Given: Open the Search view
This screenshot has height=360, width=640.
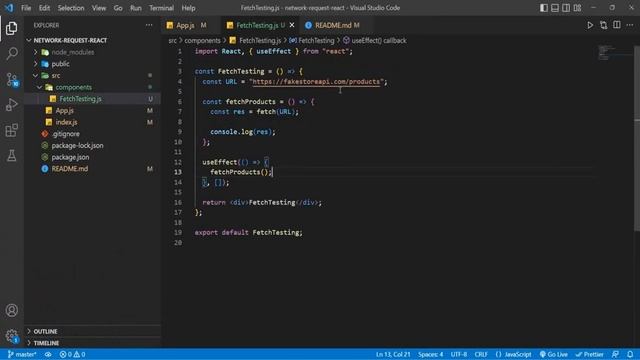Looking at the screenshot, I should pos(11,53).
